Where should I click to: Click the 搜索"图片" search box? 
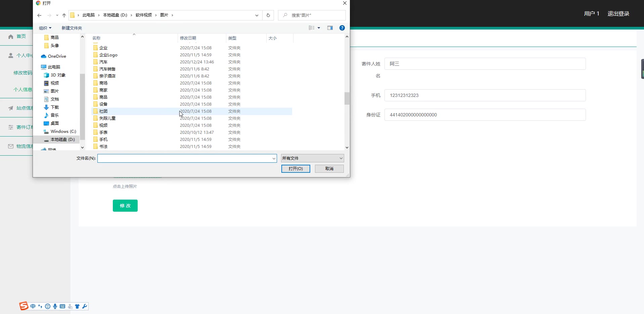click(x=312, y=15)
